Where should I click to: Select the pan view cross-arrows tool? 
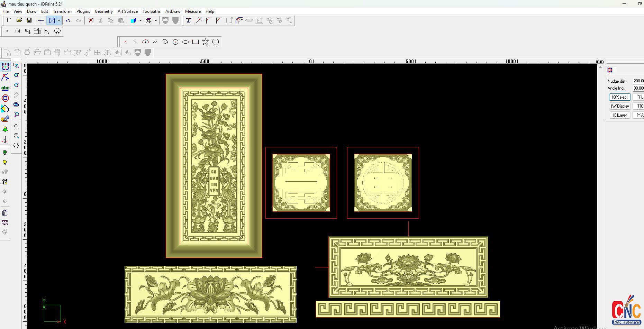coord(16,126)
